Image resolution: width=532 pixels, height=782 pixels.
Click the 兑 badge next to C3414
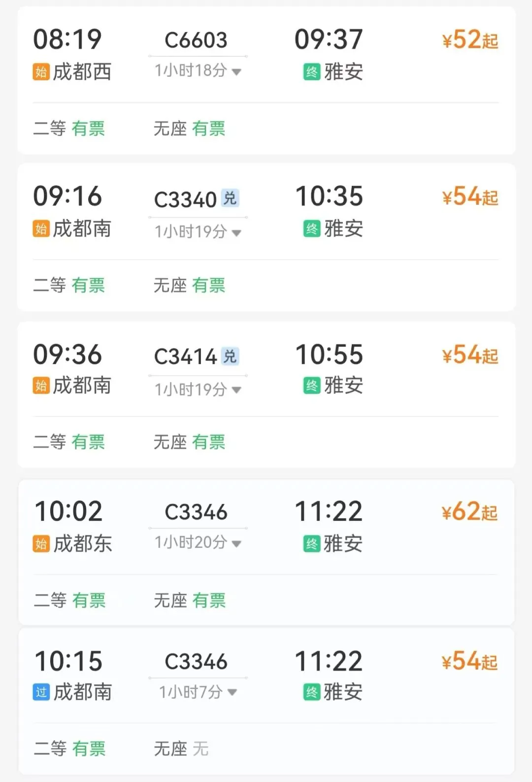click(x=230, y=356)
